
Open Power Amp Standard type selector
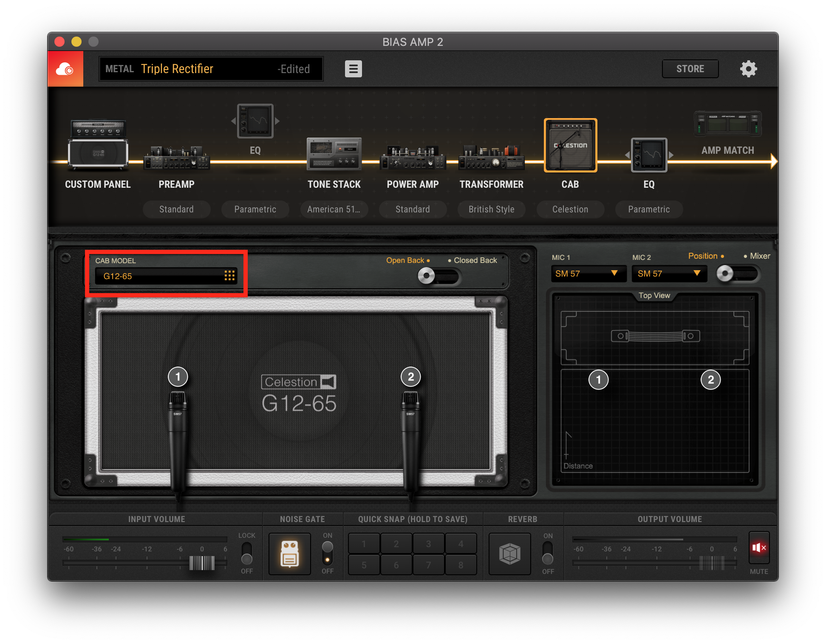[413, 209]
